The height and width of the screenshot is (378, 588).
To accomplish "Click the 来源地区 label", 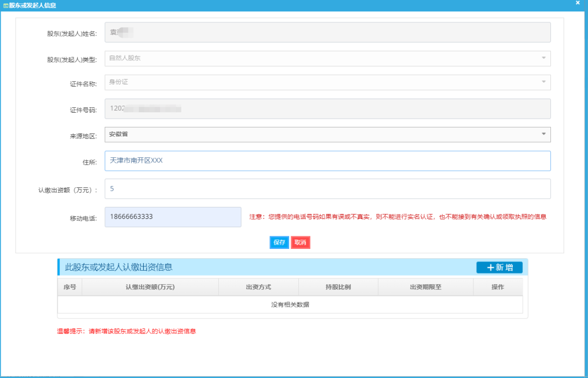I will (x=83, y=137).
